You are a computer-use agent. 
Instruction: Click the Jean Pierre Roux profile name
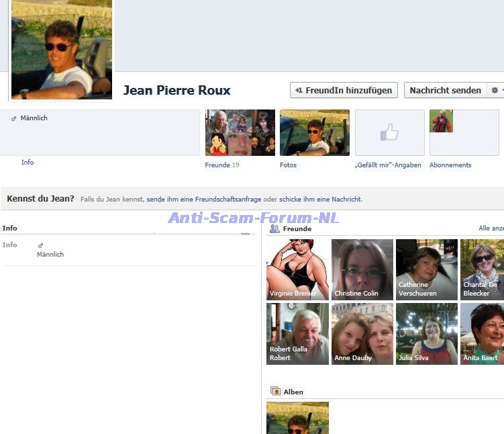(177, 90)
